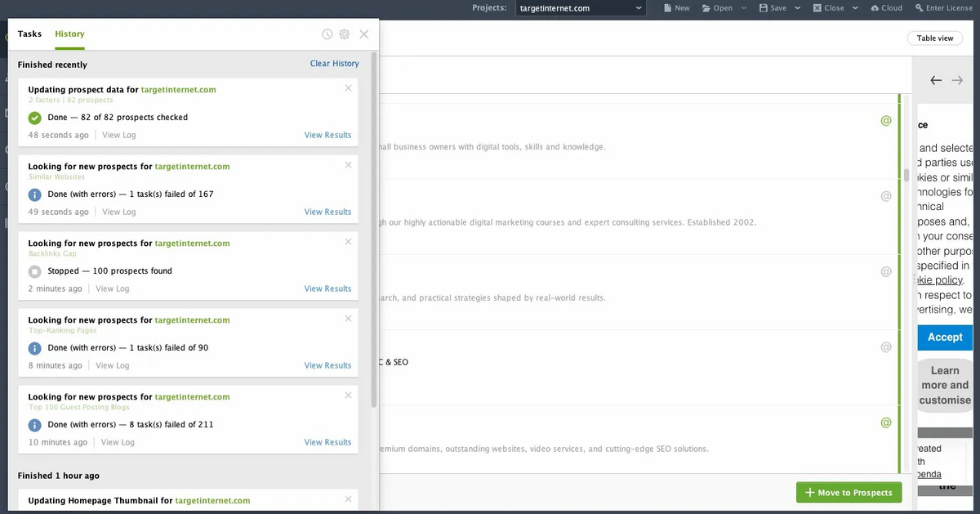Switch to Table view
Viewport: 980px width, 514px height.
(x=934, y=38)
